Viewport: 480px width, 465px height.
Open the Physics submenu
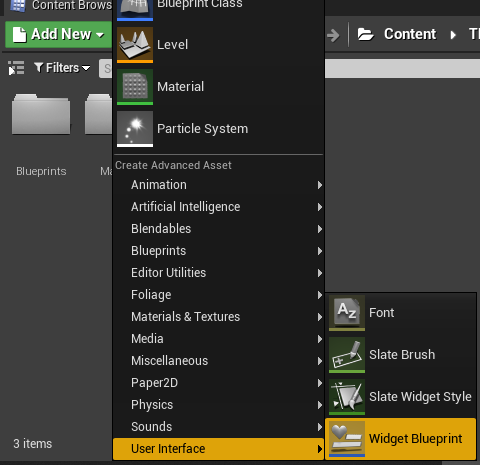(219, 405)
